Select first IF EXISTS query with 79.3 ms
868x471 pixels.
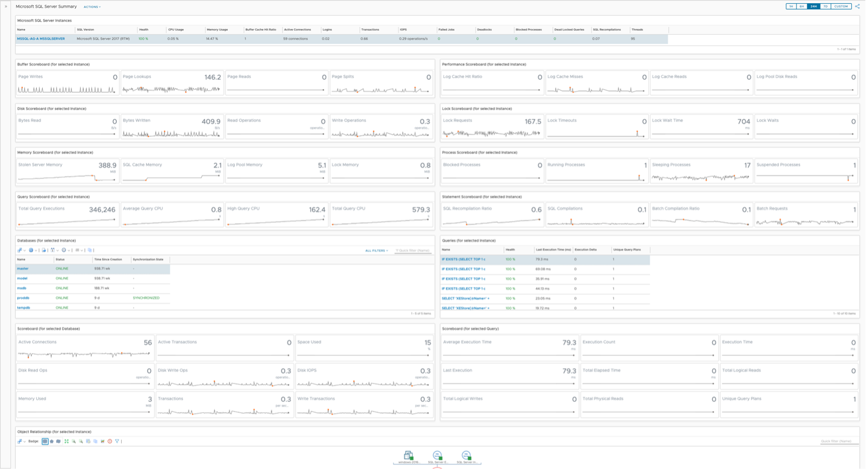point(545,259)
